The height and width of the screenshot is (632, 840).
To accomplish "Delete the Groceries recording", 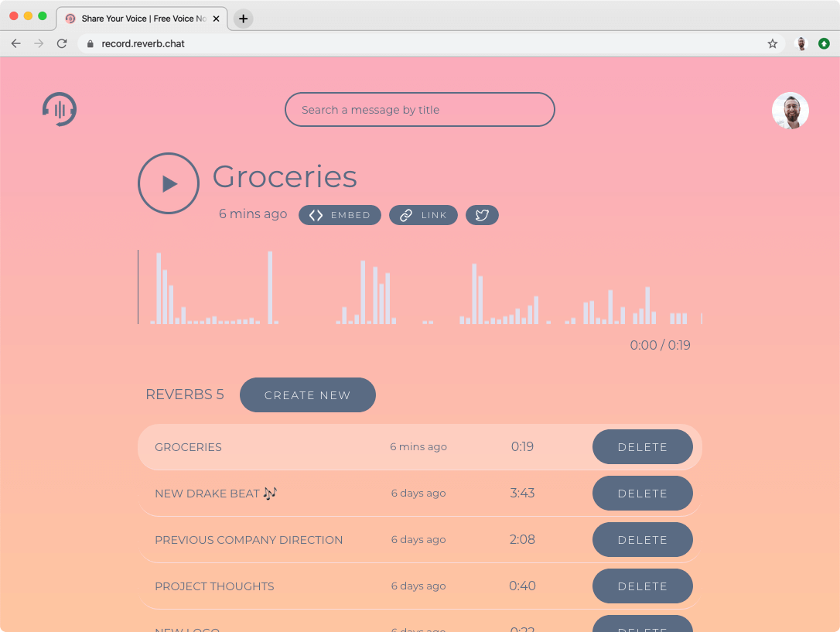I will [642, 446].
